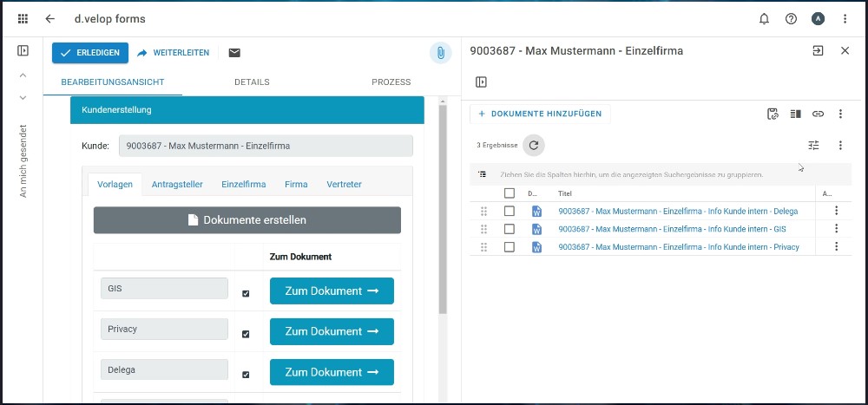Toggle the select-all checkbox in header

pos(510,193)
